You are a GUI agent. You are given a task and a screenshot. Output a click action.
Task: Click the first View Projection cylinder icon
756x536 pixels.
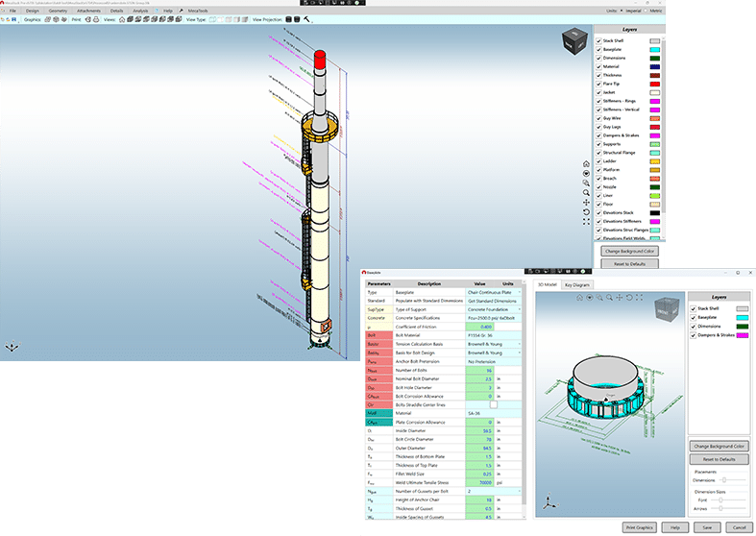click(x=288, y=19)
